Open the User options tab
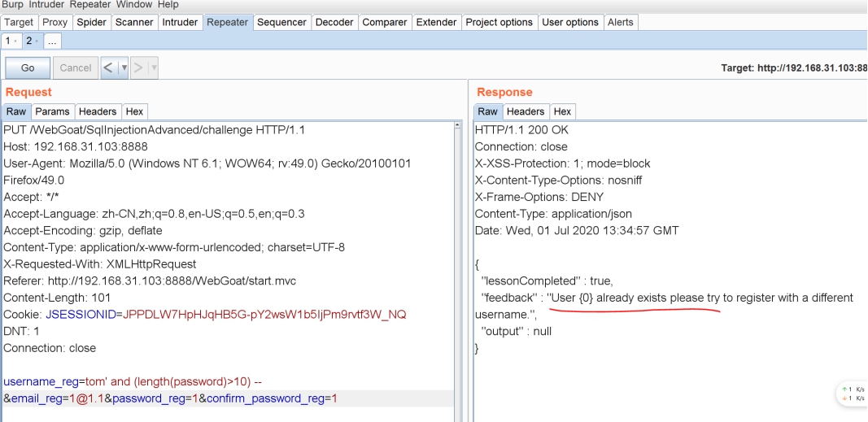Viewport: 868px width, 422px height. click(x=570, y=22)
